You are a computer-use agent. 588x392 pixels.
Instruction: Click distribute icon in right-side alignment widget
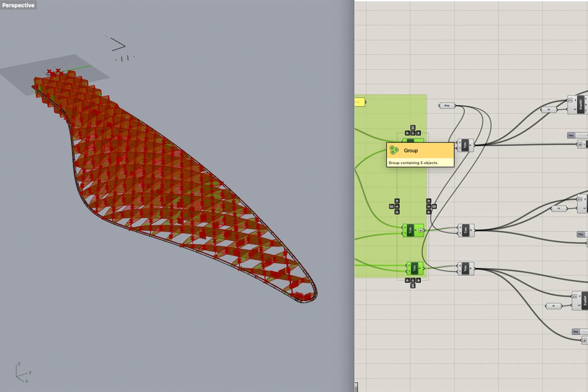434,207
